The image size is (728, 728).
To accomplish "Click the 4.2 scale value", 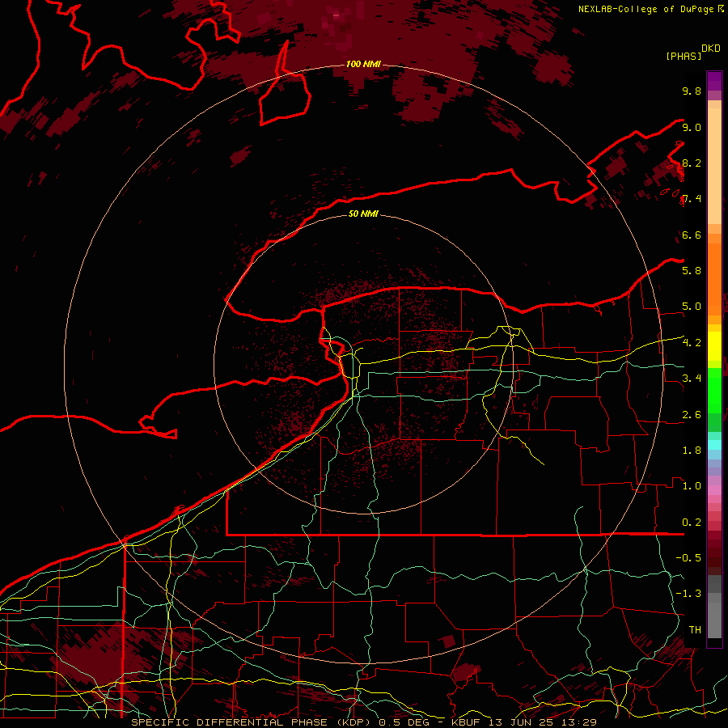I will pos(692,343).
